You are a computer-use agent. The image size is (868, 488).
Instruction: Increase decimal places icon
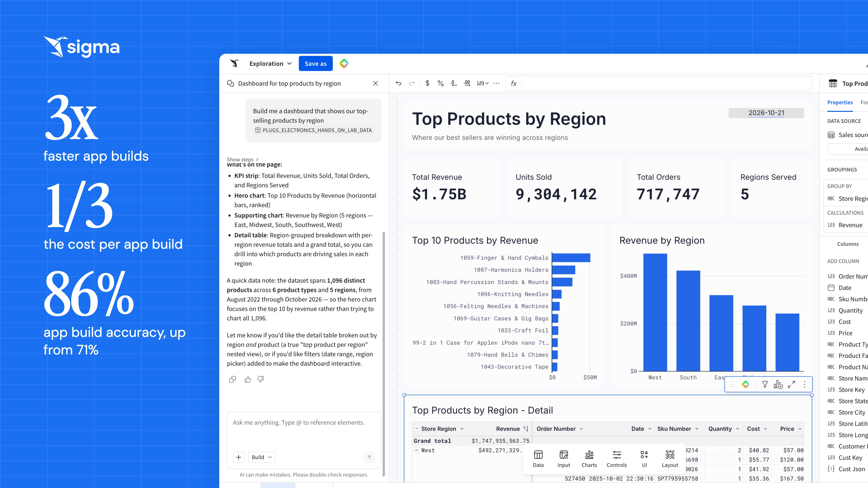tap(467, 83)
